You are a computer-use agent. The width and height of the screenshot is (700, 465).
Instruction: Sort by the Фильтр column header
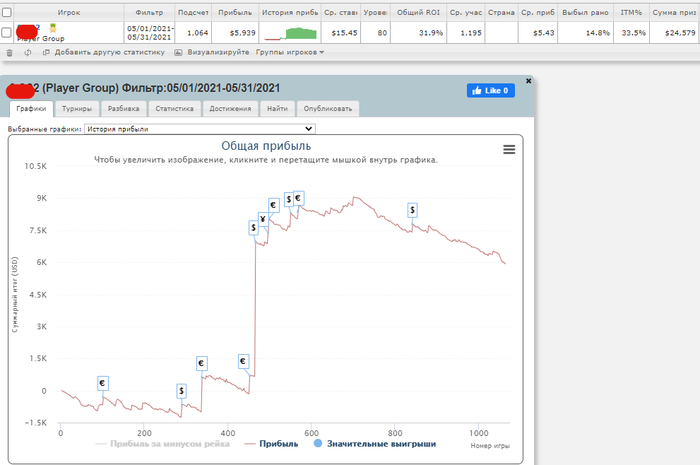click(149, 12)
